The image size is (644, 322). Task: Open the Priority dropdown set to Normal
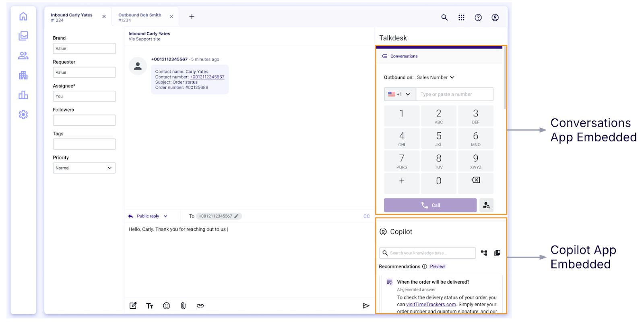point(84,168)
